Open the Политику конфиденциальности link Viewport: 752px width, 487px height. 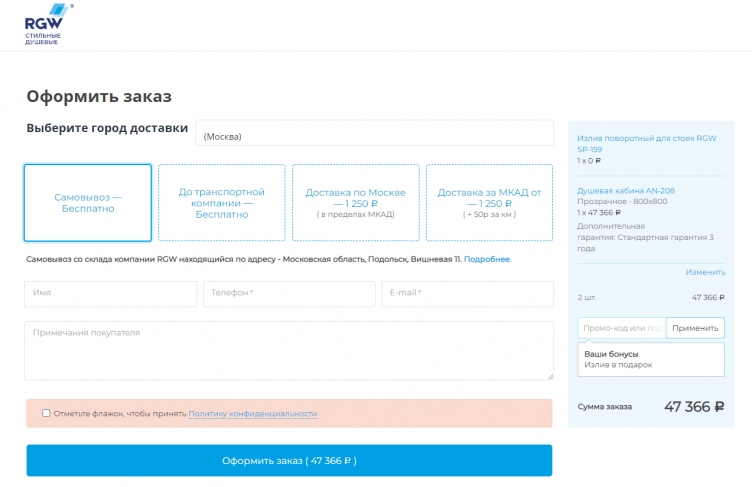(x=253, y=414)
